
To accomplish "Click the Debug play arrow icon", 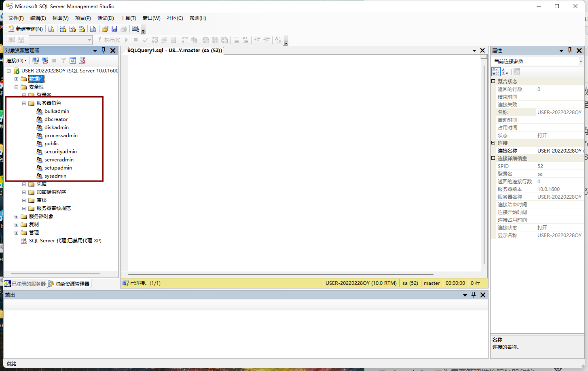I will (127, 40).
